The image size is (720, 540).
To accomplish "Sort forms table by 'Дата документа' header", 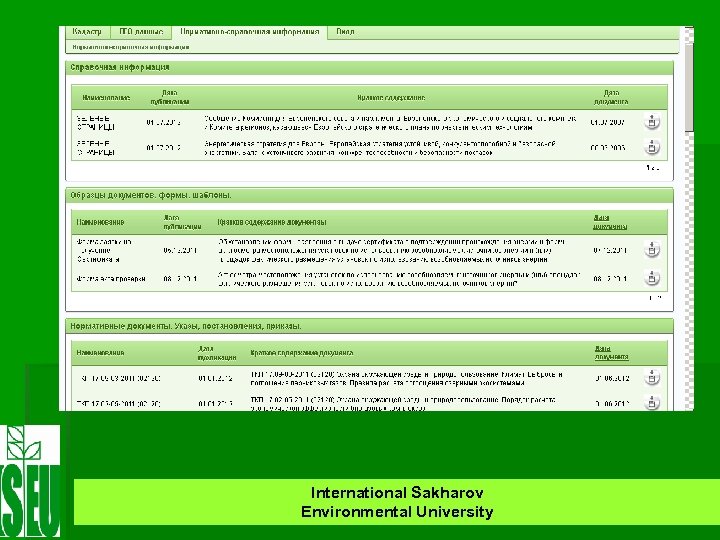I will point(610,222).
